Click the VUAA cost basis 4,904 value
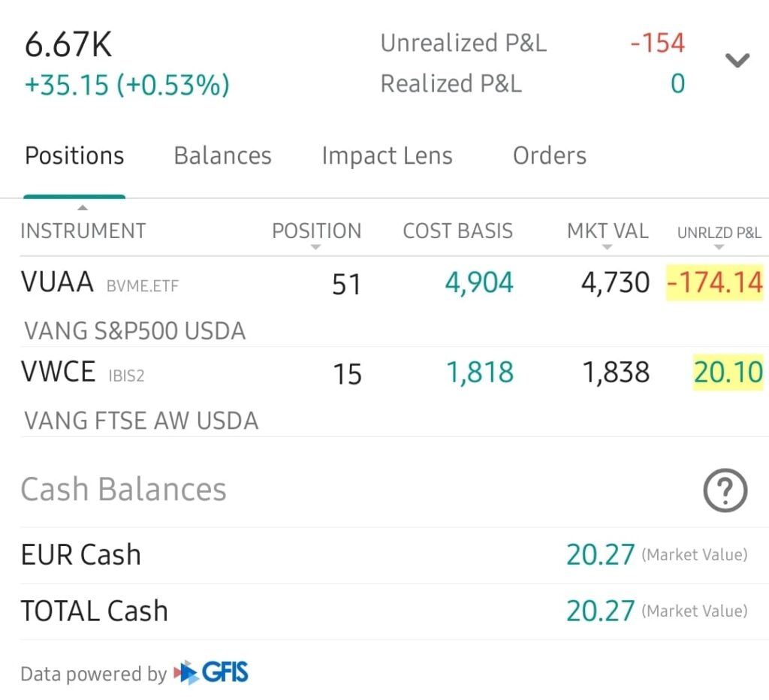 pyautogui.click(x=479, y=283)
